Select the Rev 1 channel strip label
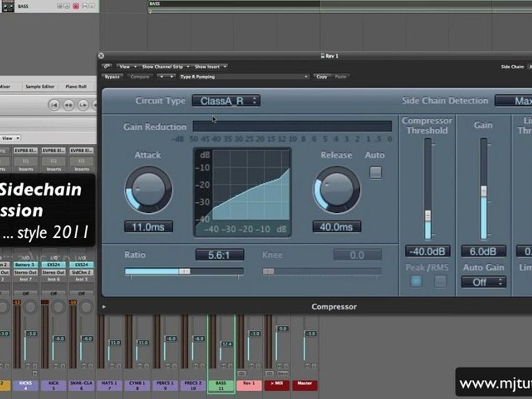 249,386
